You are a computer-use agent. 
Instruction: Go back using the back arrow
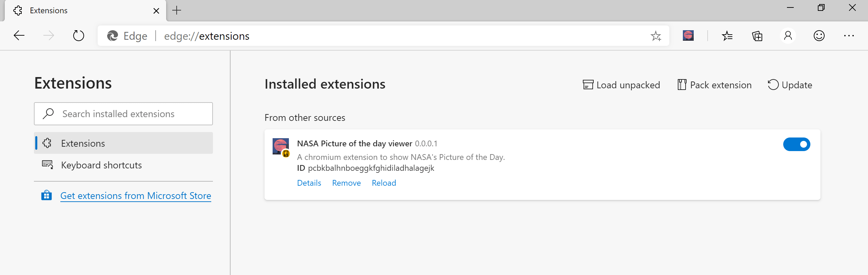[x=19, y=36]
